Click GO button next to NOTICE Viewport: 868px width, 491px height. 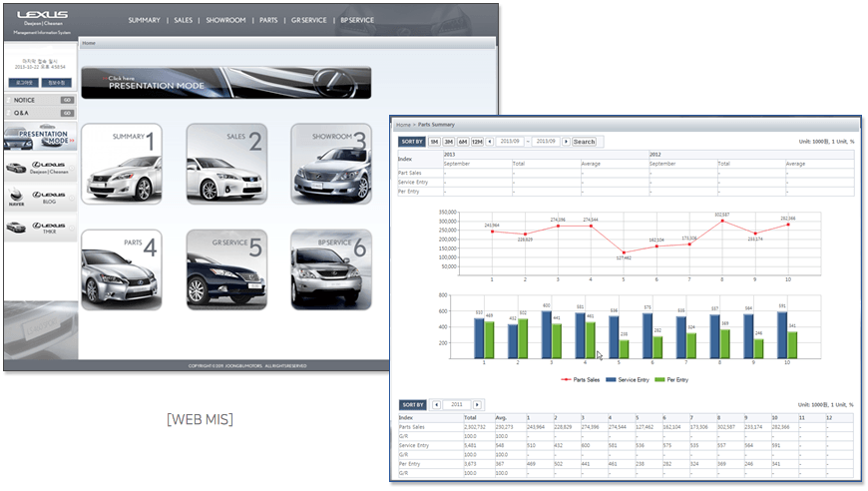coord(67,100)
